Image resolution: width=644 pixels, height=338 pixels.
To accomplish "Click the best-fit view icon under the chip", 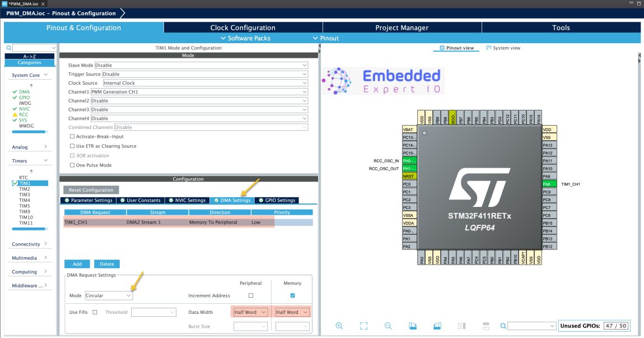I will tap(364, 326).
